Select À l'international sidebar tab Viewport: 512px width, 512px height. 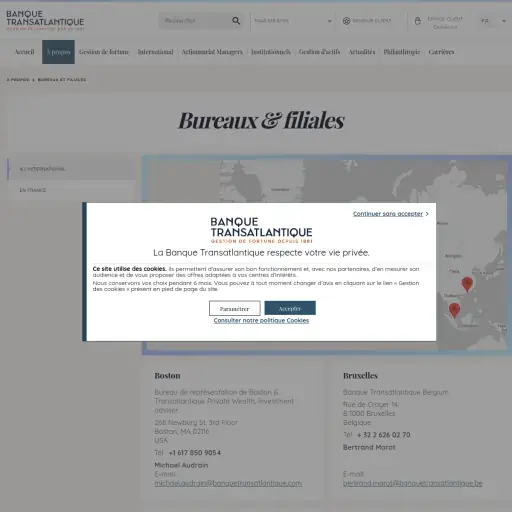point(71,169)
